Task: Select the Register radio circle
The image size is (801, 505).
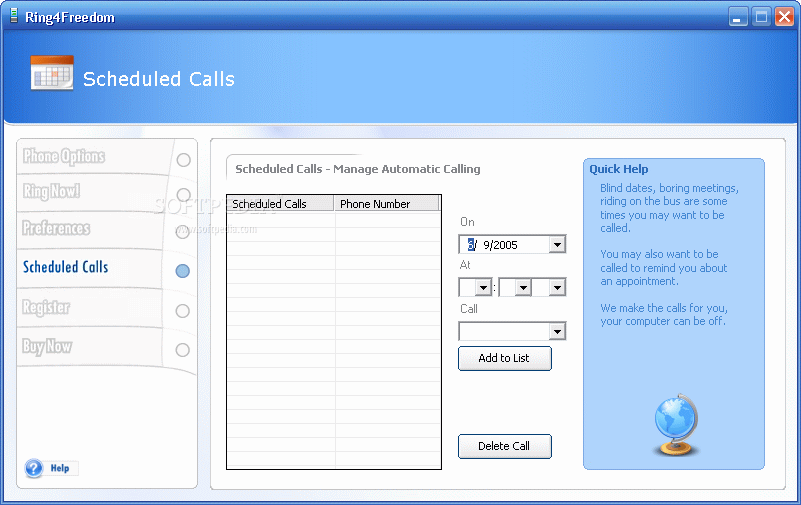Action: pyautogui.click(x=182, y=310)
